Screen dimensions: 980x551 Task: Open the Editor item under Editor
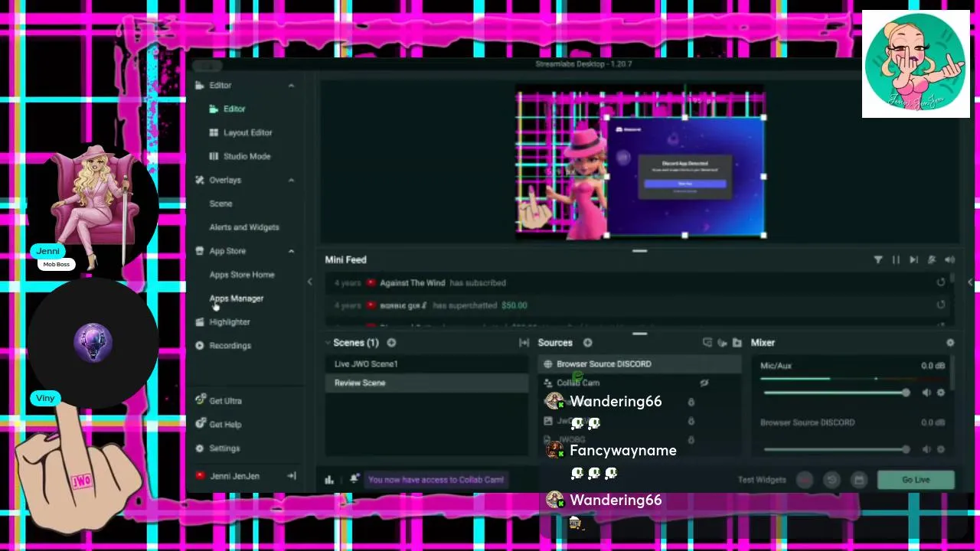(234, 109)
